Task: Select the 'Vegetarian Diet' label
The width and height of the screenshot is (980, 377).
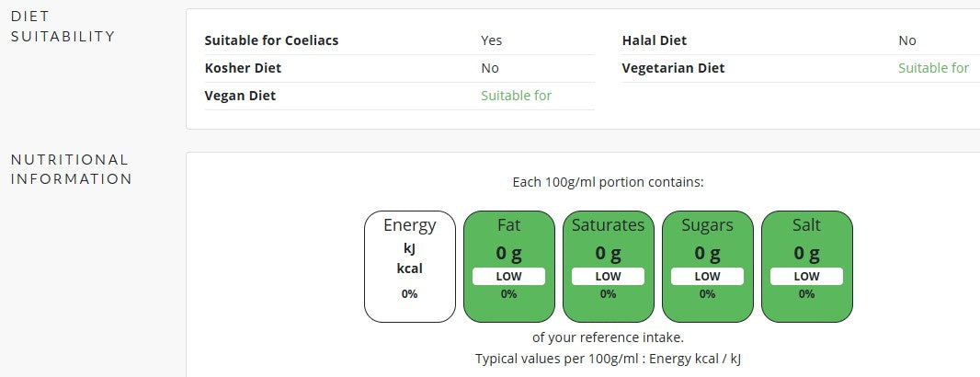Action: point(673,68)
